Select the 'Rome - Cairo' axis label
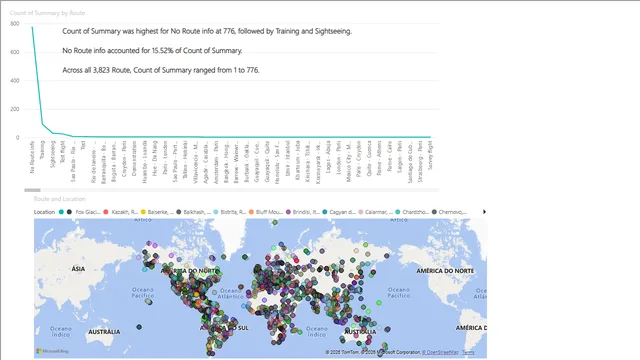 coord(389,157)
